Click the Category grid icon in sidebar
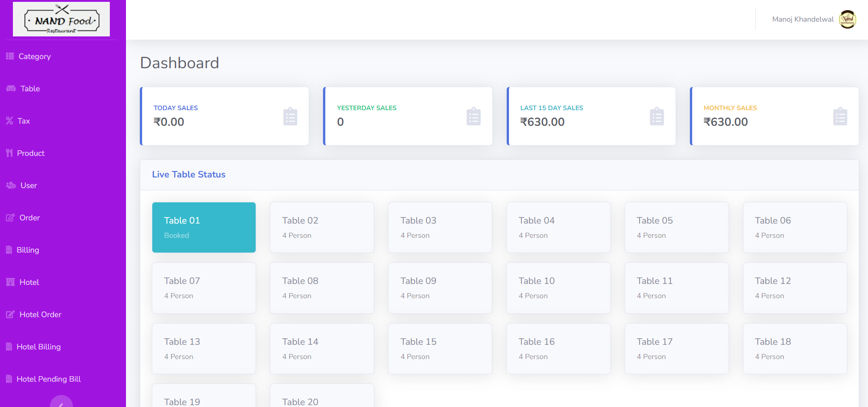 pos(10,56)
